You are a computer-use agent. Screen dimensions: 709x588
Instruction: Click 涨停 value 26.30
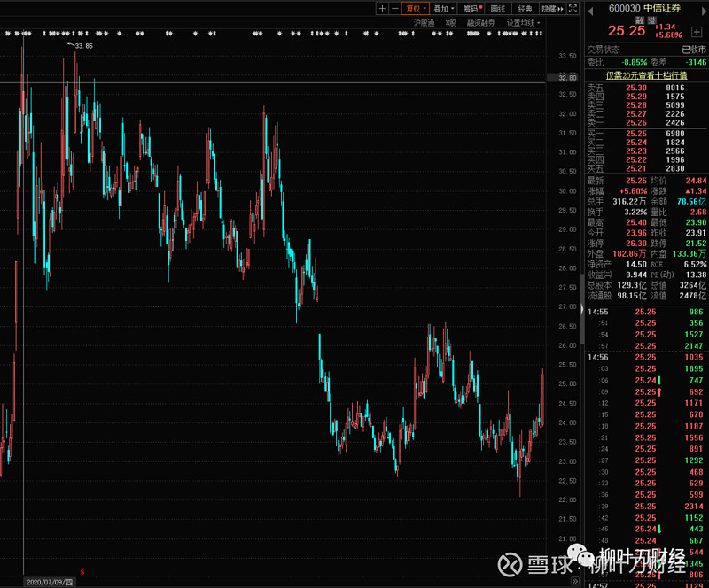point(635,244)
